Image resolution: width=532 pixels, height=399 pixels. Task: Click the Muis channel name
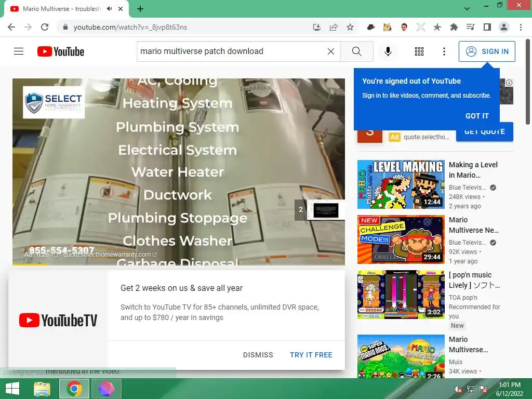click(455, 362)
